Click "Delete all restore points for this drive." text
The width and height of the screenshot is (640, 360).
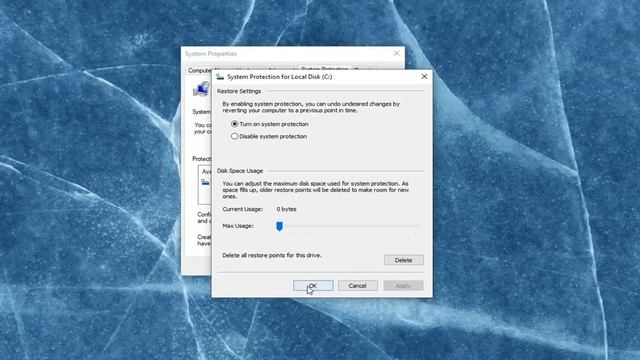[x=272, y=255]
